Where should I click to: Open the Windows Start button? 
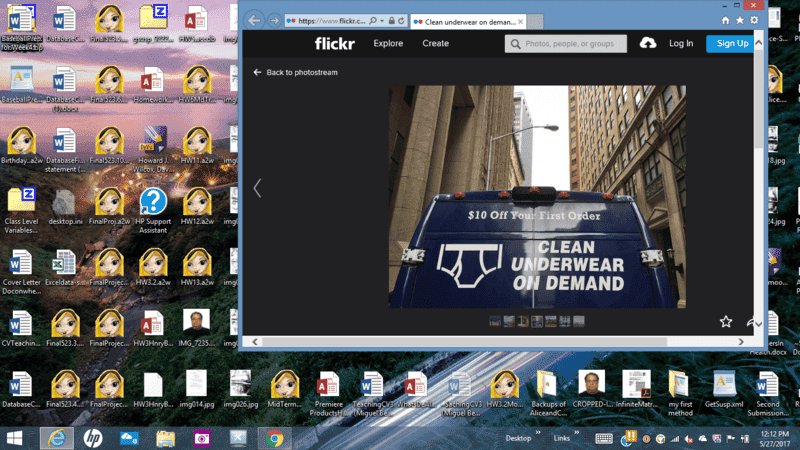point(14,438)
